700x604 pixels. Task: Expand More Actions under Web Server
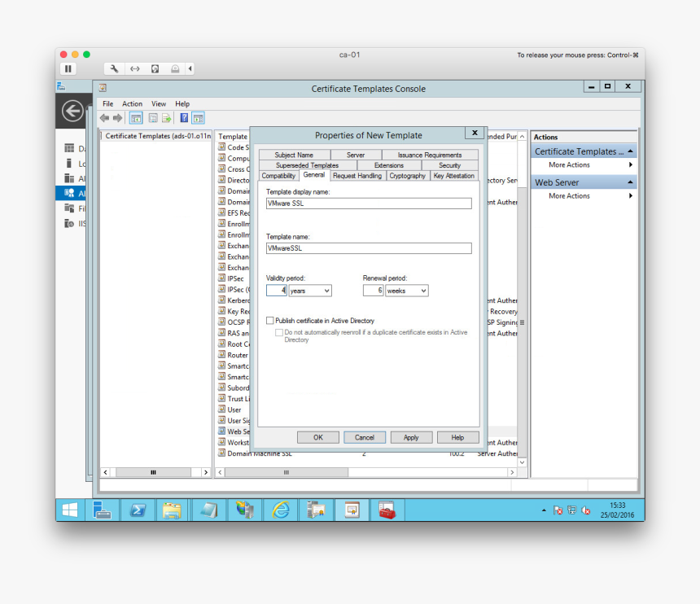pyautogui.click(x=584, y=196)
